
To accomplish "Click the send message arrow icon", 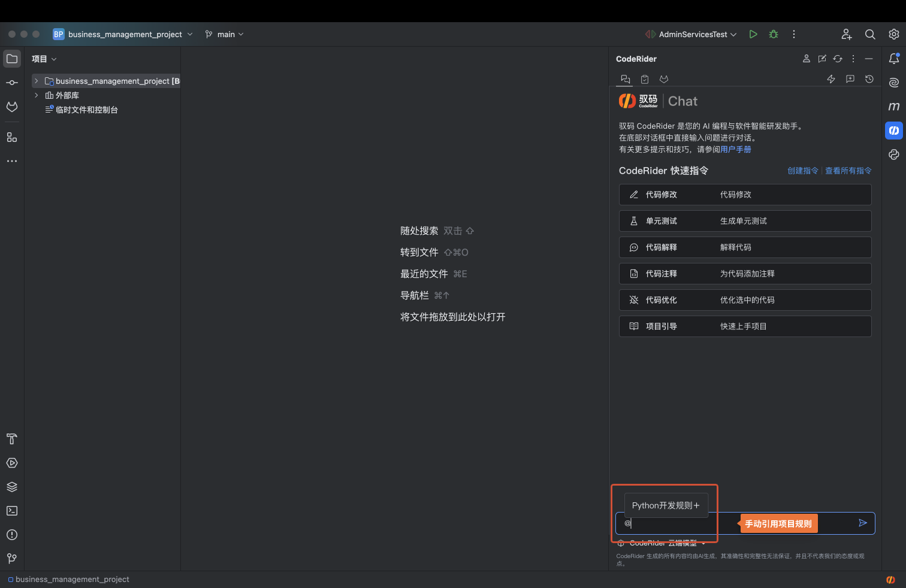I will [862, 523].
